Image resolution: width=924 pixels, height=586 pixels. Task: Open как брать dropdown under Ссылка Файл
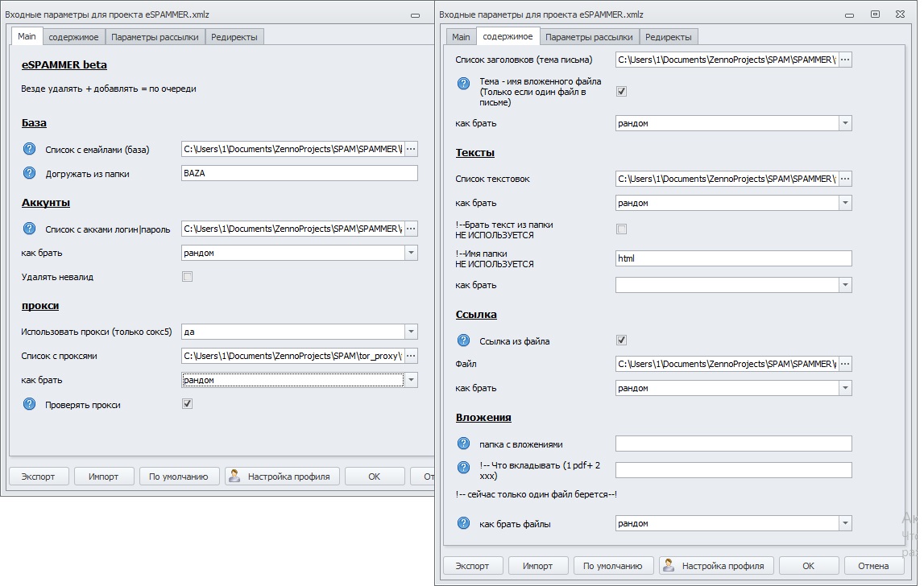pos(845,388)
